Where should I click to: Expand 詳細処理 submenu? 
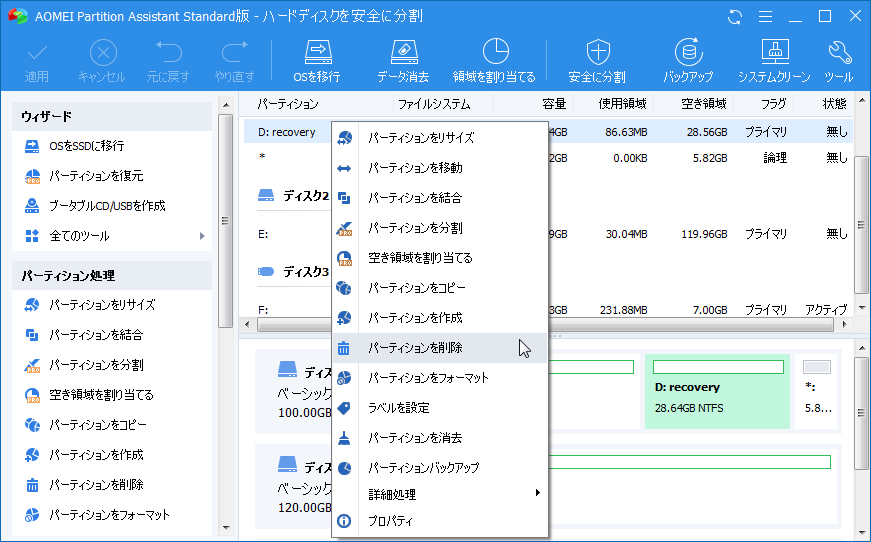440,494
